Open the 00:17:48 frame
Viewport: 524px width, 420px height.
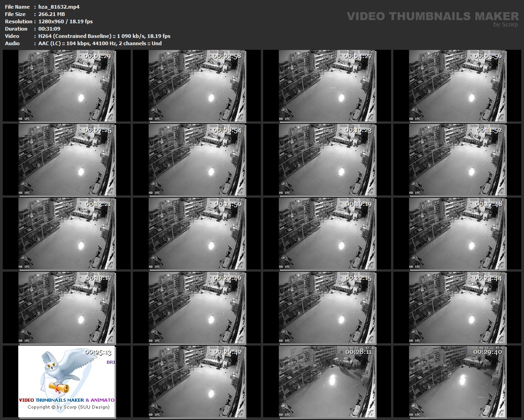tap(457, 234)
